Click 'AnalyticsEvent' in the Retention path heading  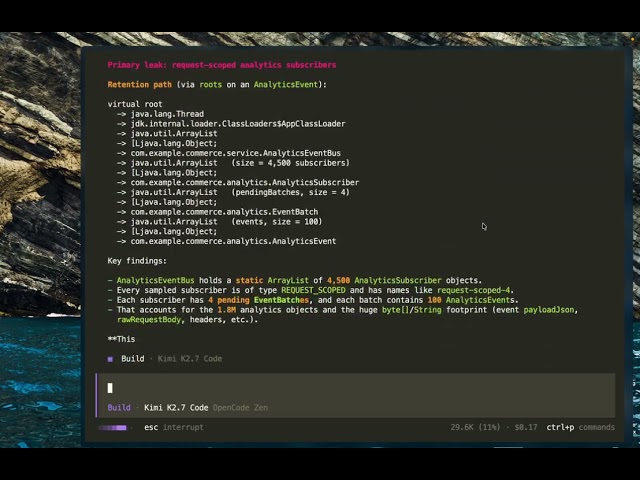[x=286, y=84]
